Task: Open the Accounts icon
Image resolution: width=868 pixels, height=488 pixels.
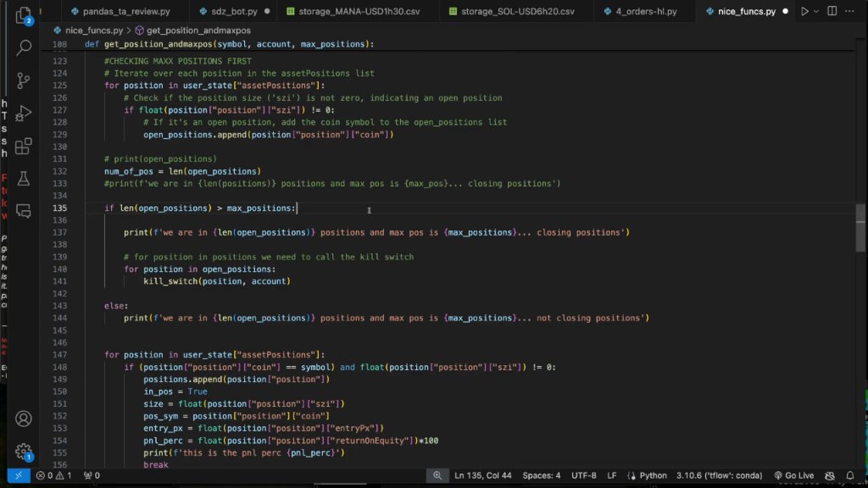Action: click(23, 419)
